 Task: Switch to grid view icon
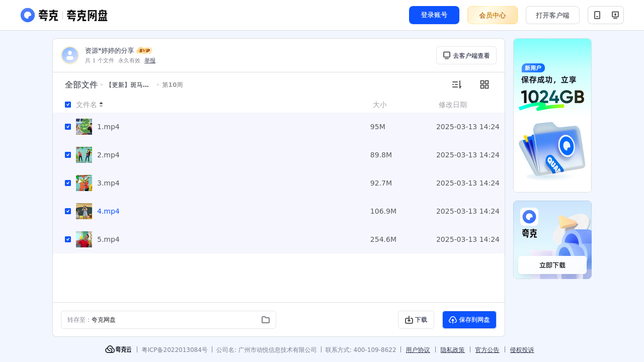(485, 84)
